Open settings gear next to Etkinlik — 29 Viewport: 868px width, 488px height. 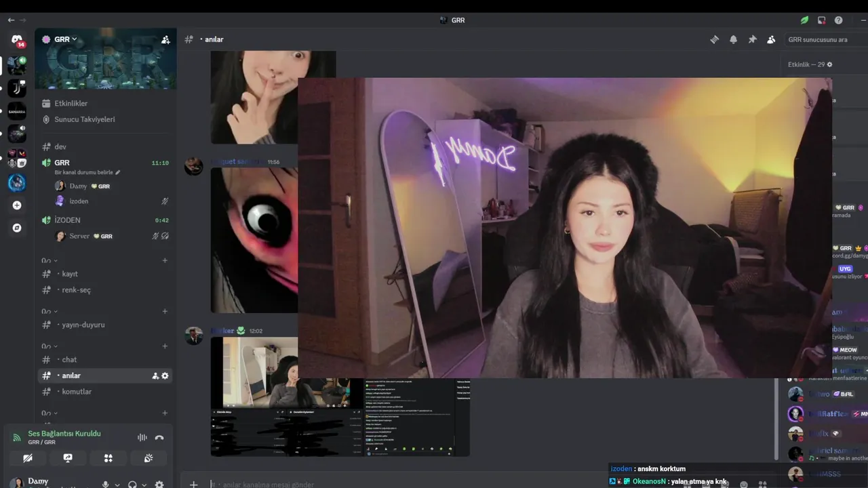pos(829,64)
